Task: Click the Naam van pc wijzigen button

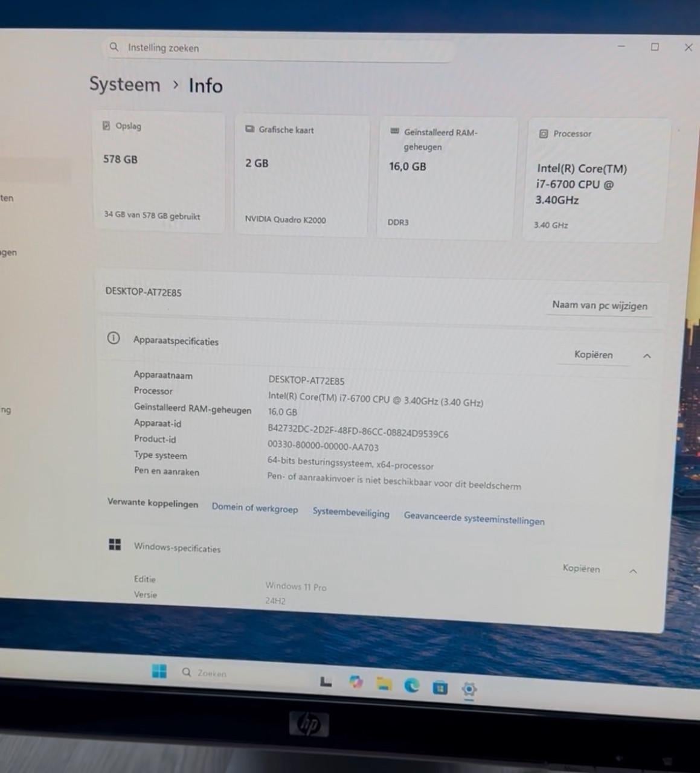Action: (x=599, y=306)
